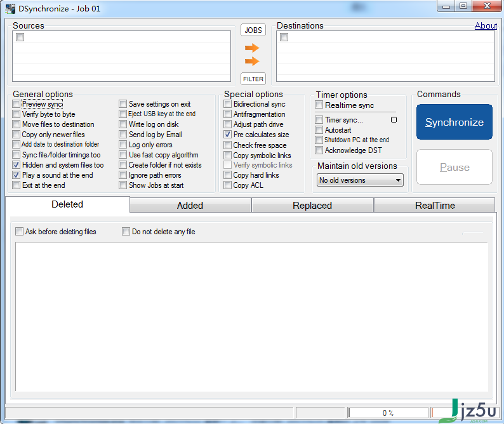This screenshot has width=504, height=424.
Task: Enable Bidirectional sync option
Action: click(x=228, y=104)
